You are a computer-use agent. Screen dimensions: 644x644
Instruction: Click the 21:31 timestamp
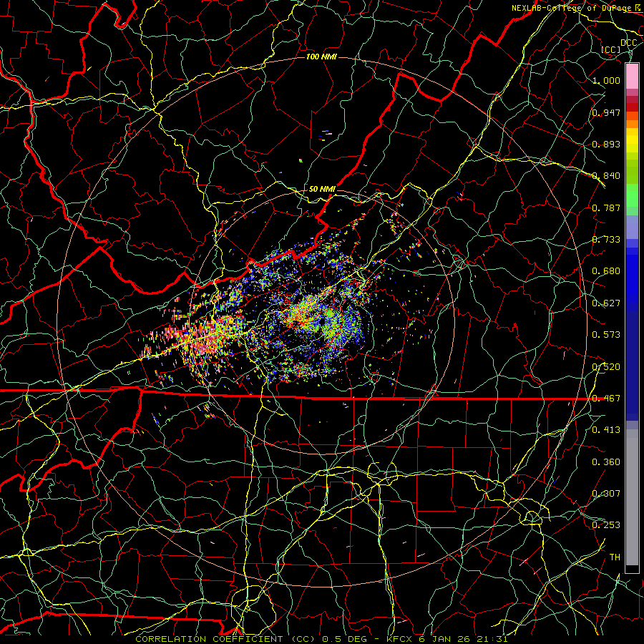pyautogui.click(x=492, y=639)
